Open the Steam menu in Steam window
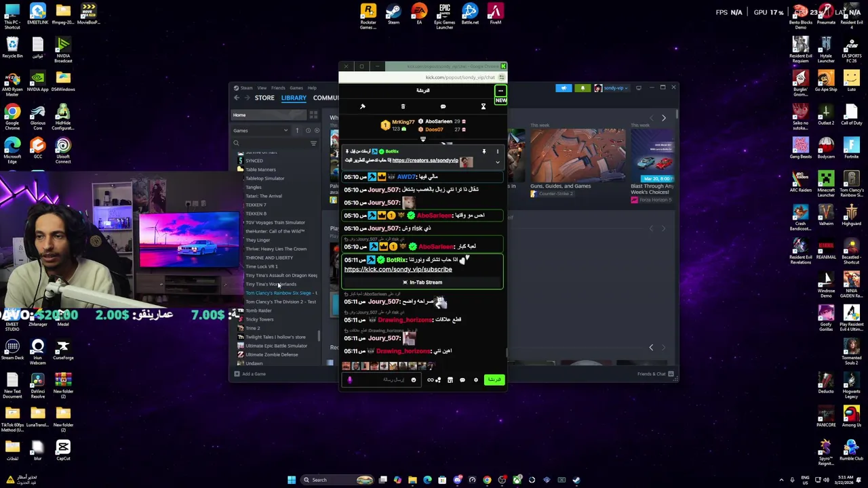The height and width of the screenshot is (488, 868). click(x=246, y=87)
